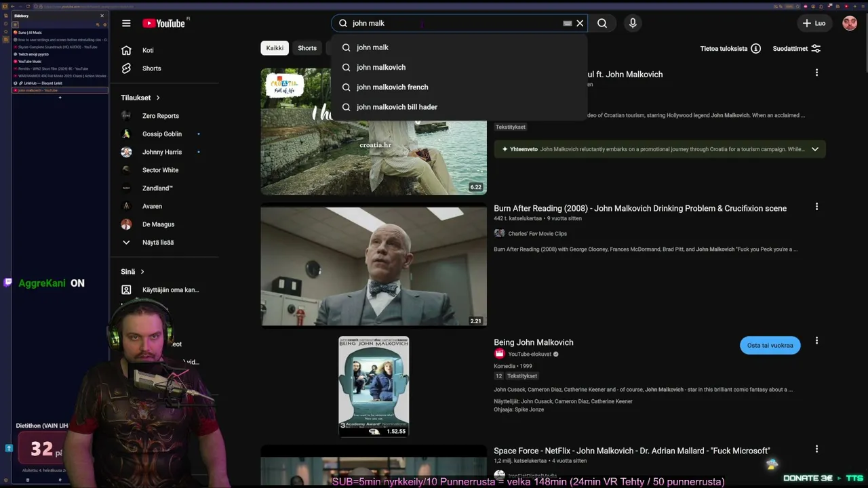Close the Sidebery panel
The image size is (868, 488).
102,16
